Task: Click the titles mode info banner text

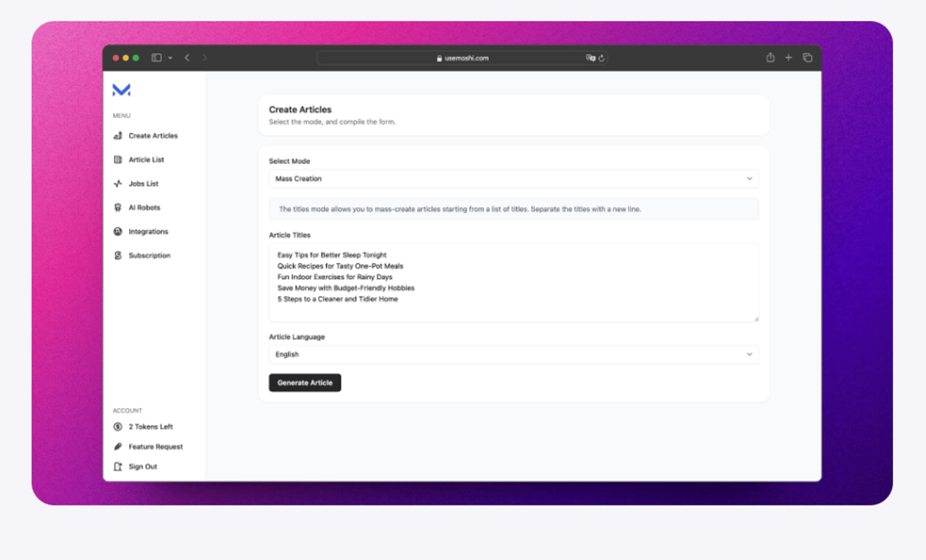Action: [x=460, y=209]
